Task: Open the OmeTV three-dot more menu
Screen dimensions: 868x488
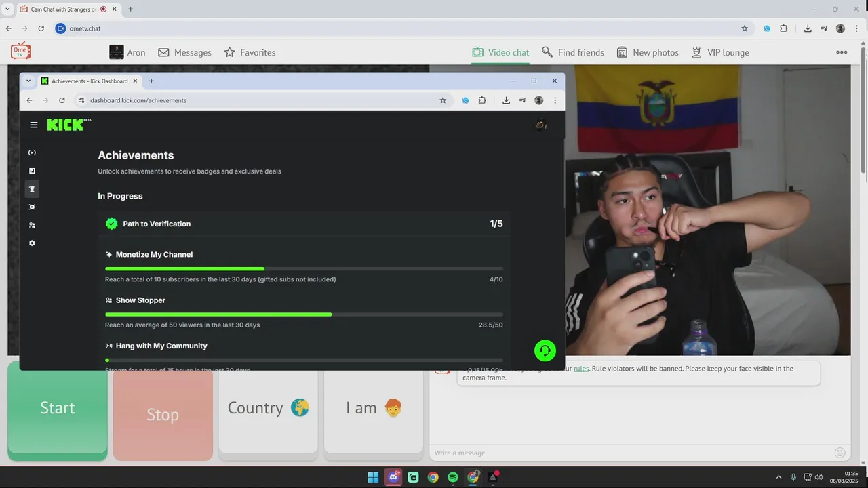Action: click(842, 52)
